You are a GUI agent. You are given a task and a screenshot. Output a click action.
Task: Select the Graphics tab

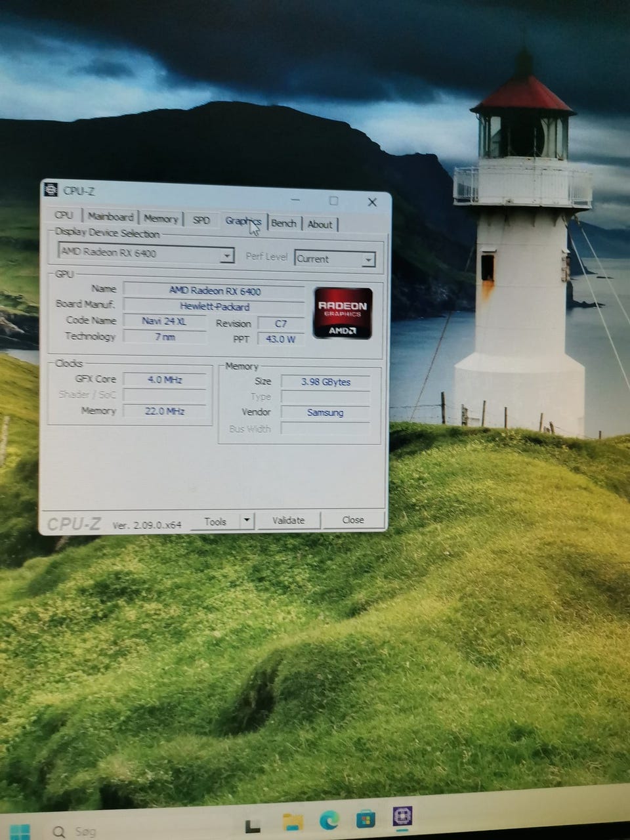click(x=243, y=220)
